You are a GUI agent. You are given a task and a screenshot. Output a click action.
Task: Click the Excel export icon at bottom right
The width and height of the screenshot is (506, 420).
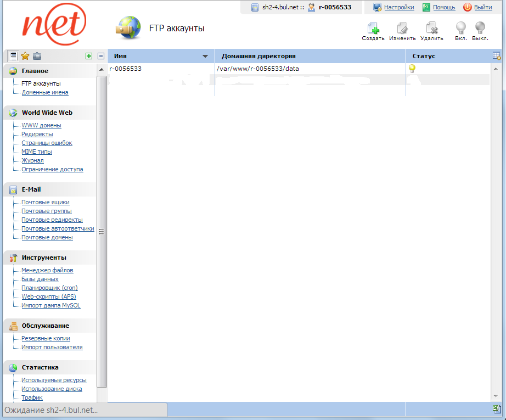[x=496, y=409]
